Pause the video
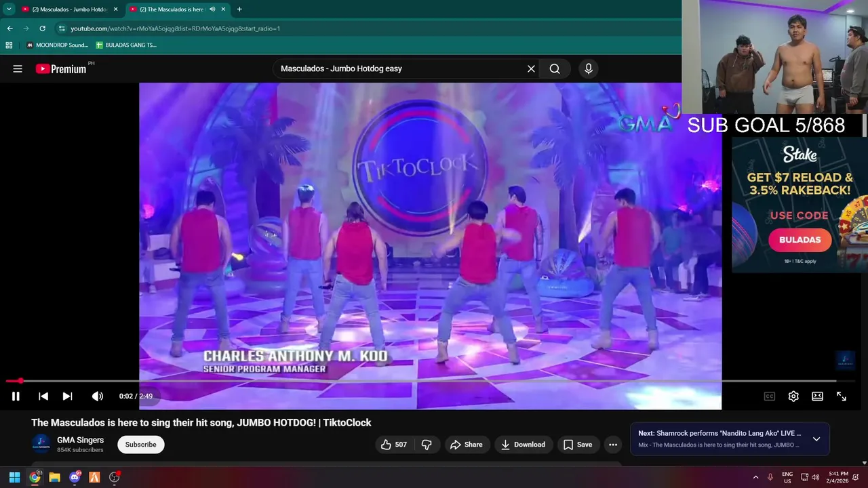This screenshot has width=868, height=488. click(16, 396)
